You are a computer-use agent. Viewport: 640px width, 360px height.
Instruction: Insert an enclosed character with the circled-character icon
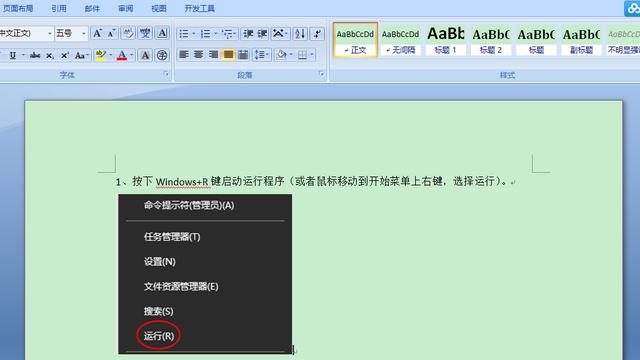tap(162, 55)
